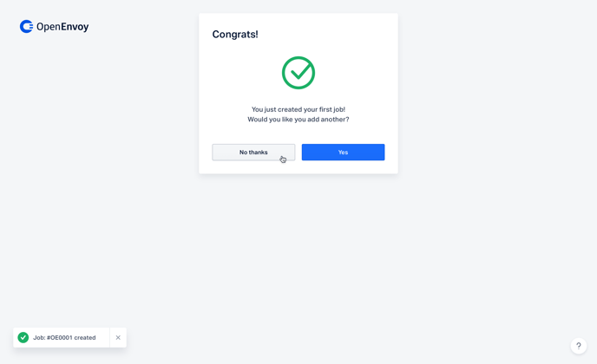The width and height of the screenshot is (597, 364).
Task: Go home via the OpenEnvoy brand logo
Action: coord(54,27)
